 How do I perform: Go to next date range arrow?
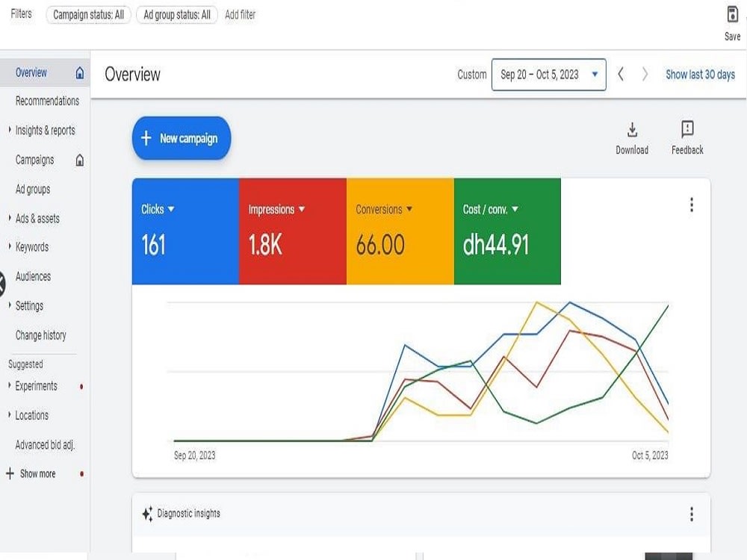tap(645, 74)
